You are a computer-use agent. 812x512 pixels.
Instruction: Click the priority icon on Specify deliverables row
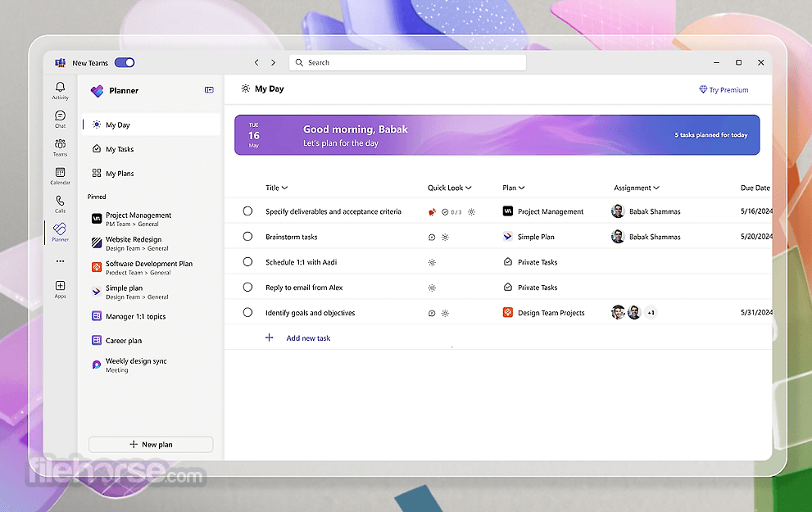[x=432, y=211]
